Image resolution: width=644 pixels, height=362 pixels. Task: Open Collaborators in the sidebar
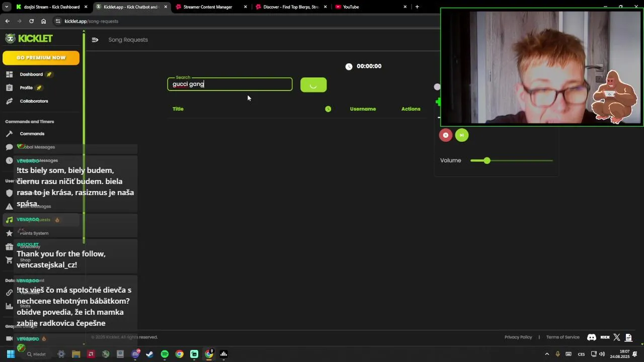(x=34, y=101)
